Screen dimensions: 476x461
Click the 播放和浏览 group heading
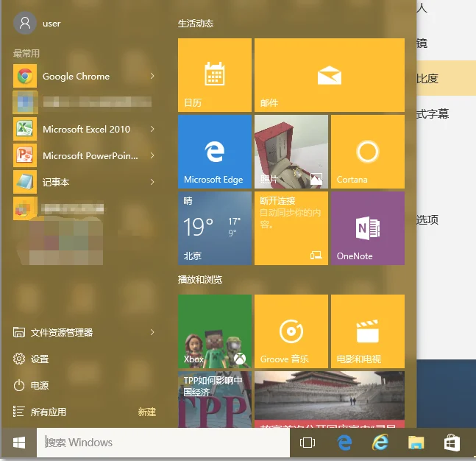tap(200, 279)
